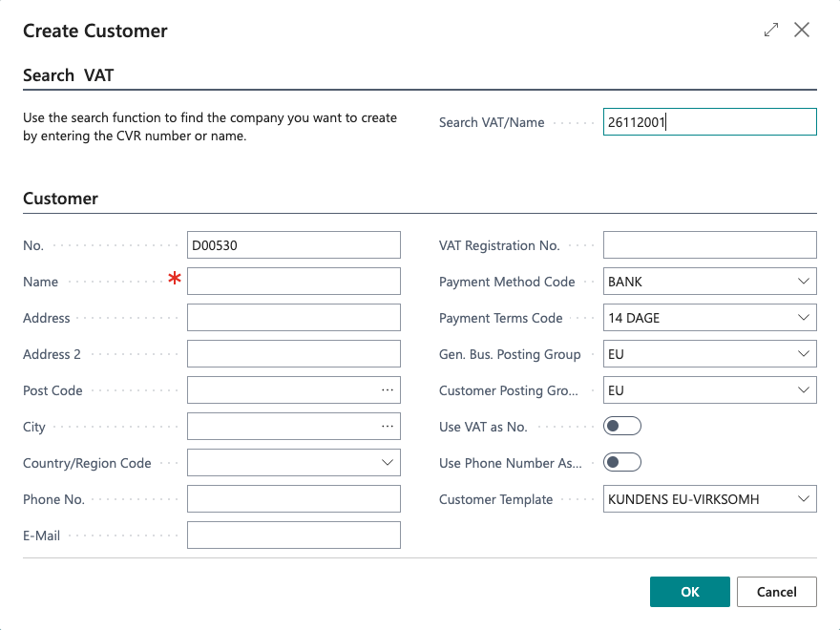840x630 pixels.
Task: Expand Payment Method Code dropdown
Action: pyautogui.click(x=802, y=282)
